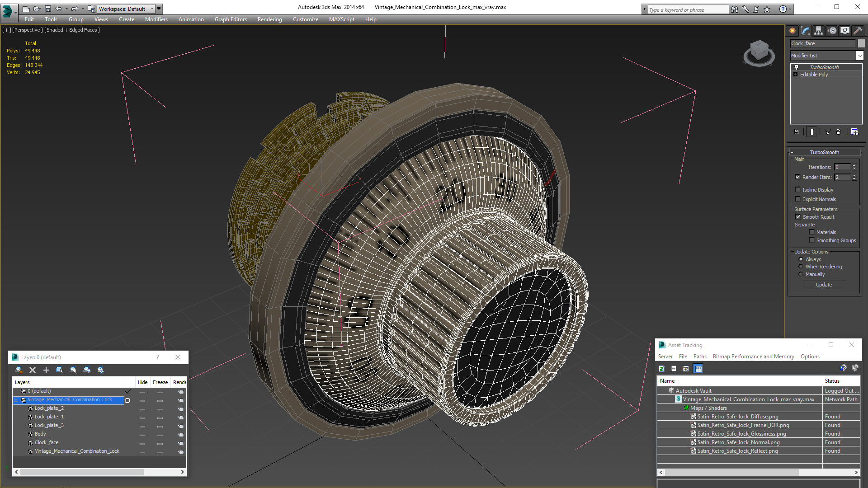Open Clock_face object color swatch
This screenshot has width=868, height=488.
coord(861,43)
